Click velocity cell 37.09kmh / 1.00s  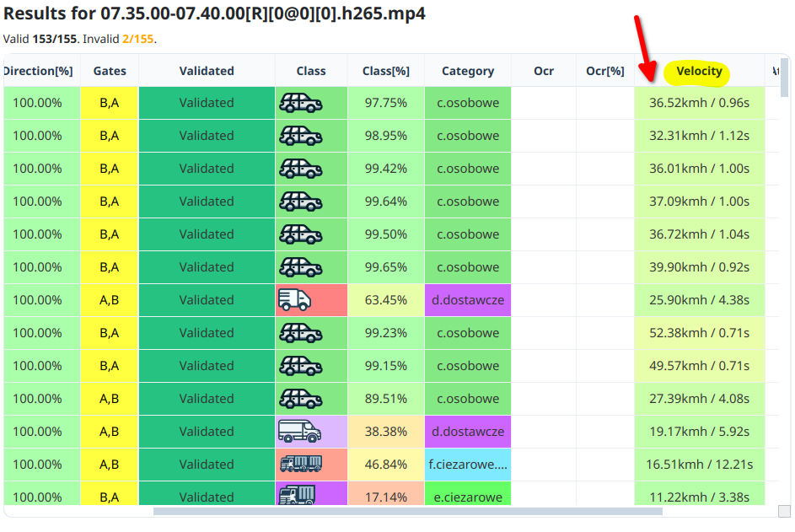pyautogui.click(x=700, y=202)
